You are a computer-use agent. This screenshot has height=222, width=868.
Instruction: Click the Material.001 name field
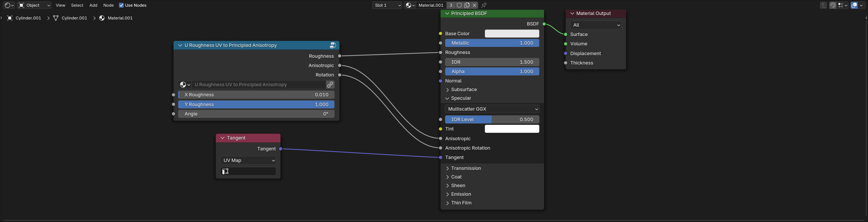[431, 5]
